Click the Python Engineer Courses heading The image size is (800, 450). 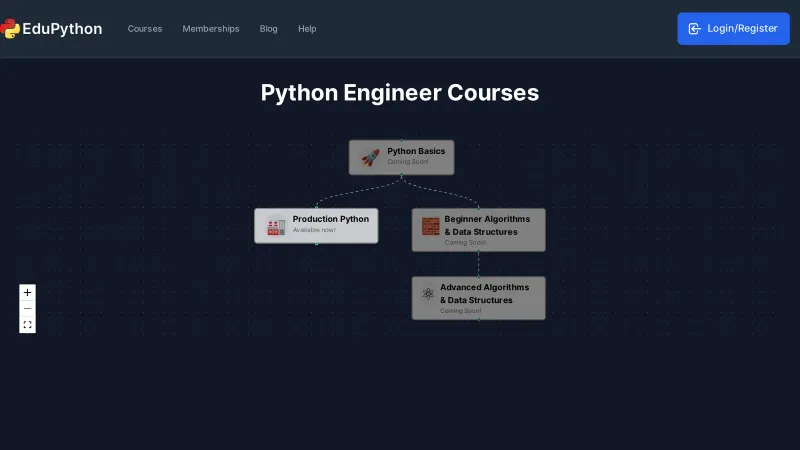tap(400, 93)
